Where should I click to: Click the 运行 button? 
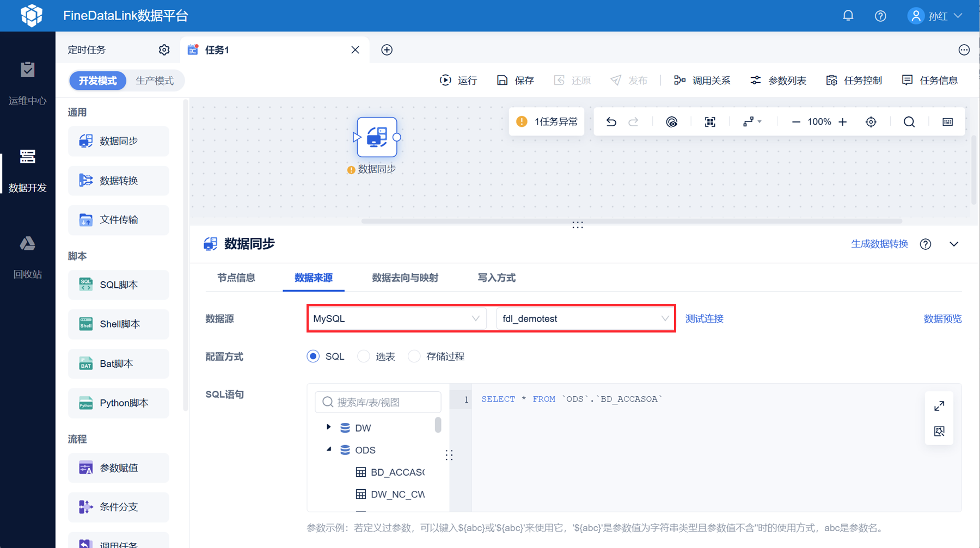click(x=458, y=81)
